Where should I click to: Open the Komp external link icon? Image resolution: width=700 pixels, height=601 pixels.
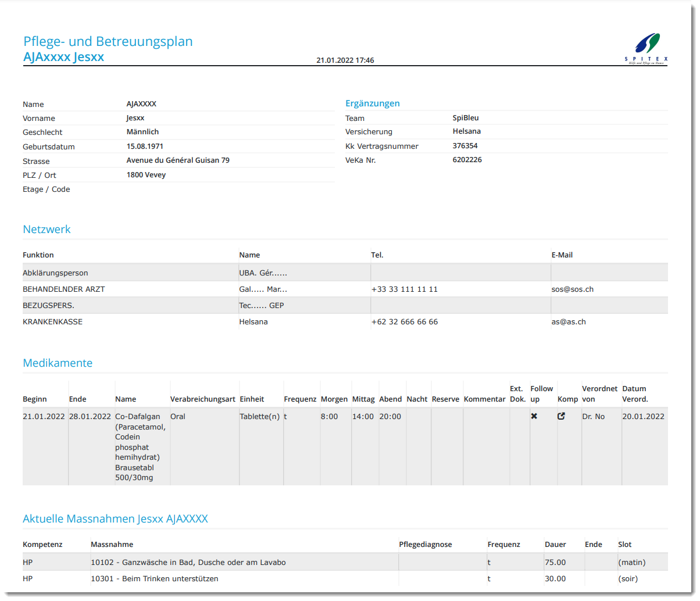tap(561, 416)
